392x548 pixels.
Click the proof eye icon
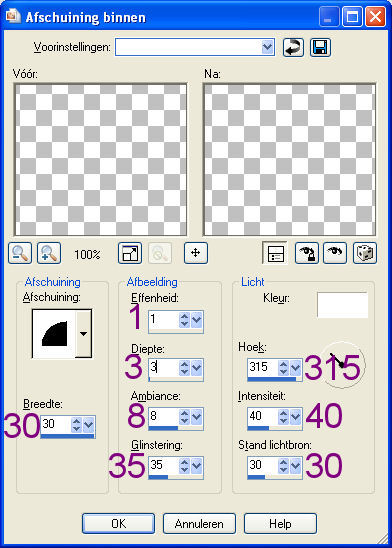click(335, 253)
